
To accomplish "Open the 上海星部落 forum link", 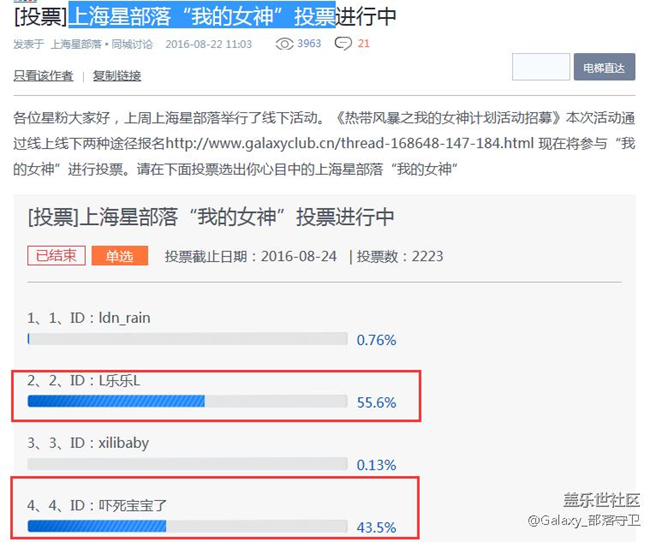I will [x=74, y=45].
